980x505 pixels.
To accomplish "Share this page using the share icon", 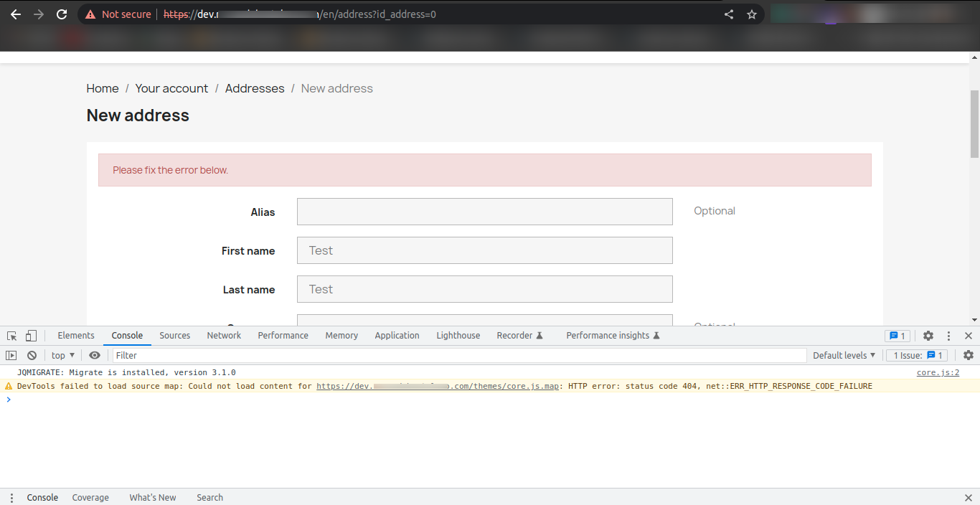I will tap(729, 14).
